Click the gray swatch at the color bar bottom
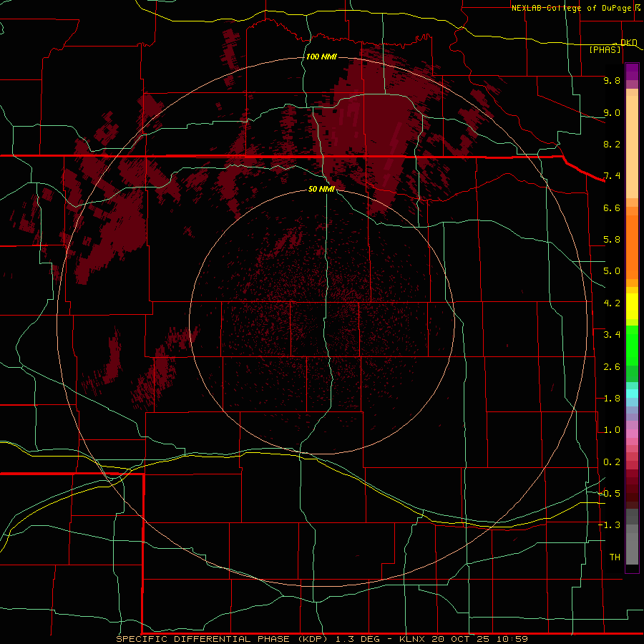 point(632,548)
